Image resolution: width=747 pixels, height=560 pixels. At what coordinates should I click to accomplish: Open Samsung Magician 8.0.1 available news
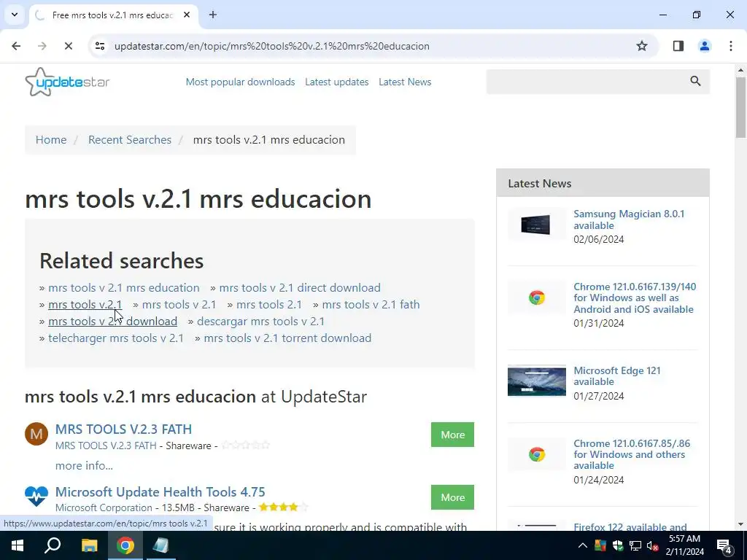628,219
